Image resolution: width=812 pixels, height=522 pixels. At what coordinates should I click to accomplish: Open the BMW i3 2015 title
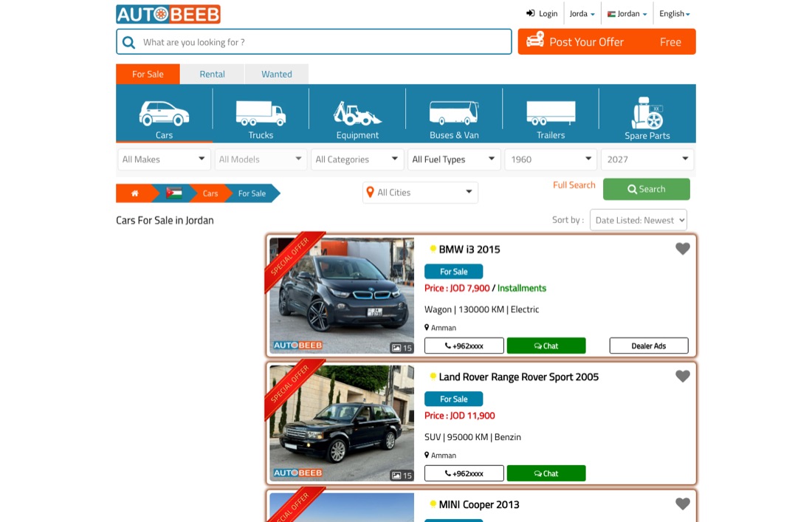tap(469, 249)
